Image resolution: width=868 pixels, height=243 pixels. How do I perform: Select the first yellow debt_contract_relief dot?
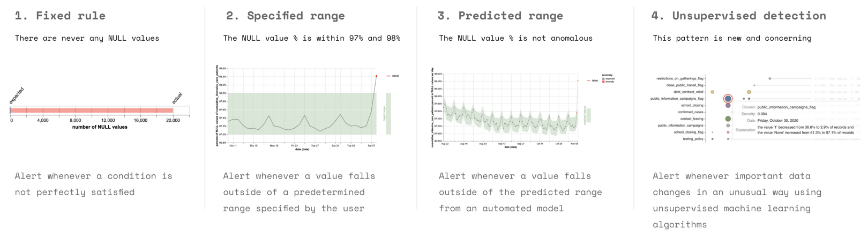pyautogui.click(x=713, y=92)
